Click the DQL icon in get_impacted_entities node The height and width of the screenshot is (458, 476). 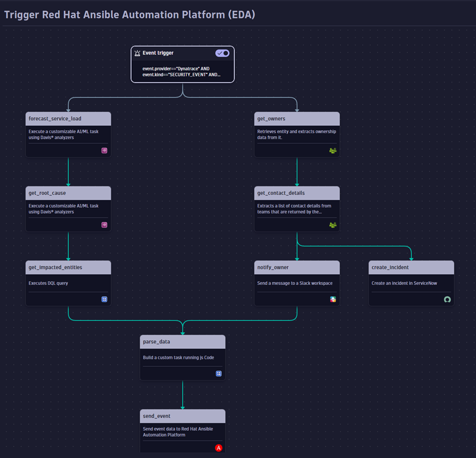point(104,299)
